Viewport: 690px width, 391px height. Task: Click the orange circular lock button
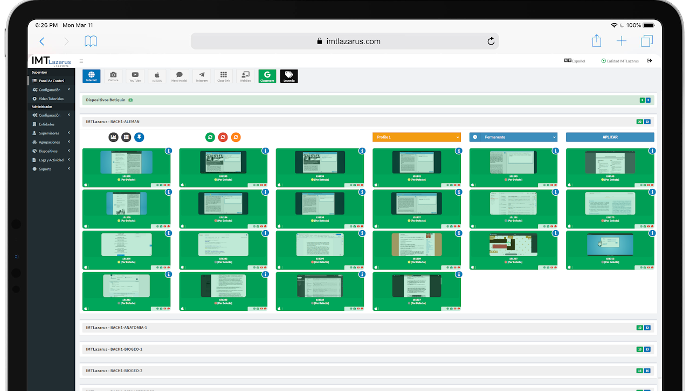pyautogui.click(x=236, y=137)
